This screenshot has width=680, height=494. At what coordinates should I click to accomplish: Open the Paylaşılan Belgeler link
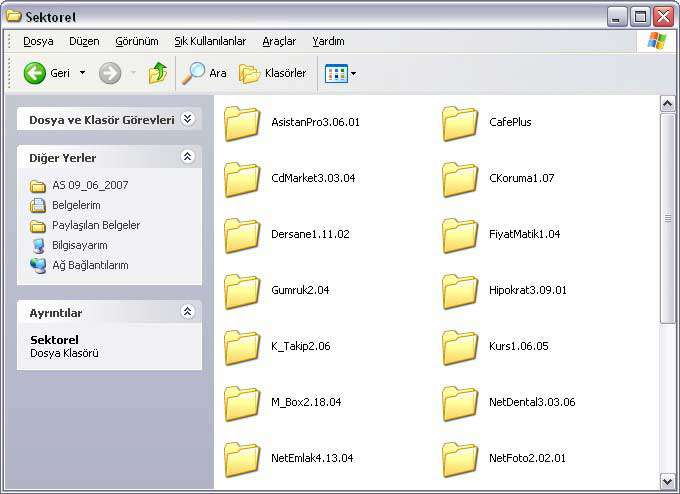click(96, 225)
